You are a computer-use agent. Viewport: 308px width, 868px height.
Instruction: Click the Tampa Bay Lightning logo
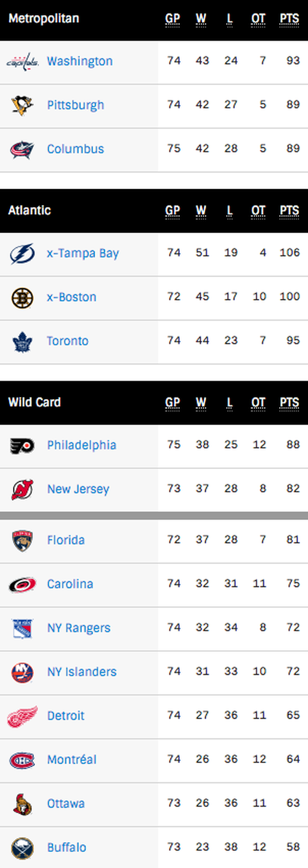22,253
